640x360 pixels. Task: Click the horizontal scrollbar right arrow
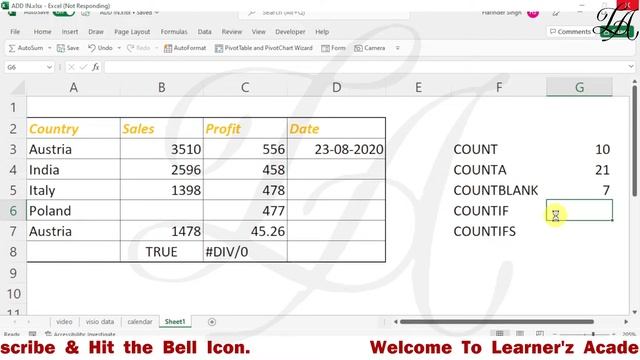pos(626,322)
